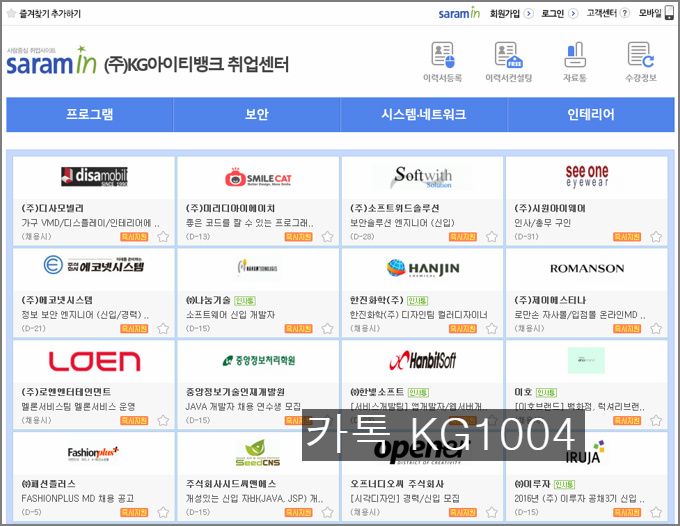
Task: Star the 이루자 job listing
Action: (x=656, y=513)
